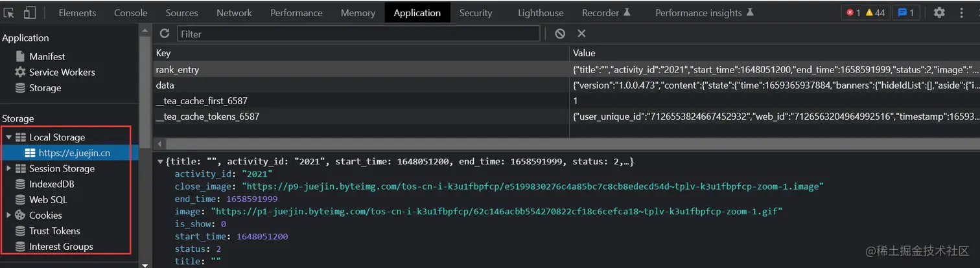
Task: Delete selected entry X icon
Action: point(581,33)
